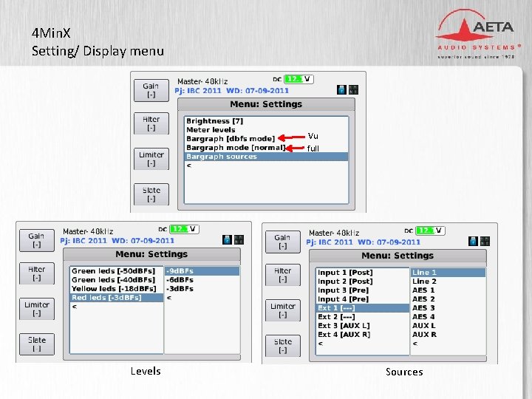This screenshot has height=399, width=532.
Task: Click the Gain button in the top panel
Action: 151,91
